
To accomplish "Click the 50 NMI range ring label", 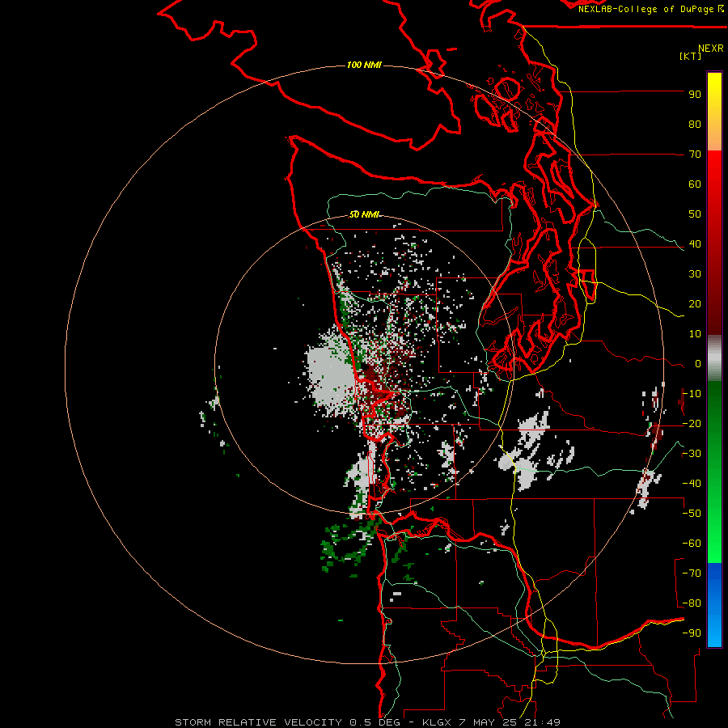I will [364, 214].
